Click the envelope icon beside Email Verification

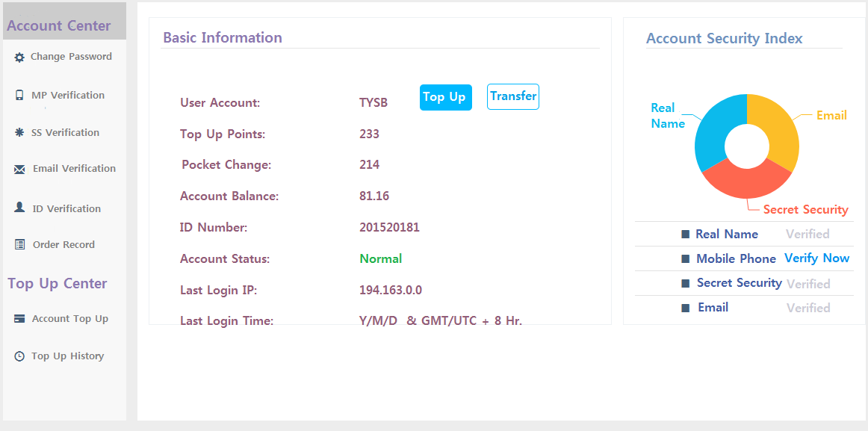coord(19,170)
